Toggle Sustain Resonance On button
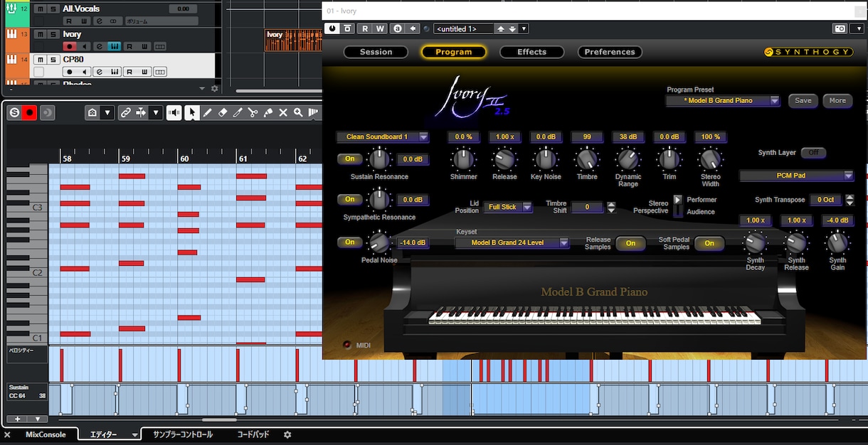 click(x=349, y=159)
